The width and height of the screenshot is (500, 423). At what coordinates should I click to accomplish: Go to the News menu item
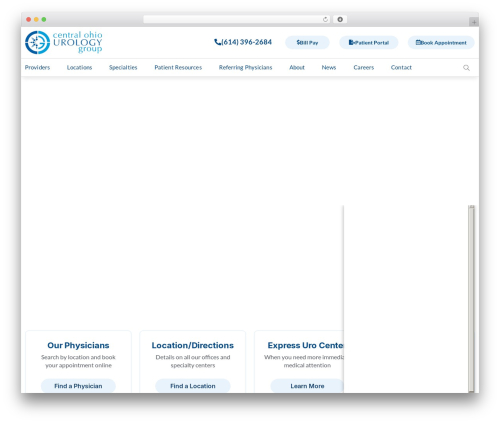(x=329, y=67)
